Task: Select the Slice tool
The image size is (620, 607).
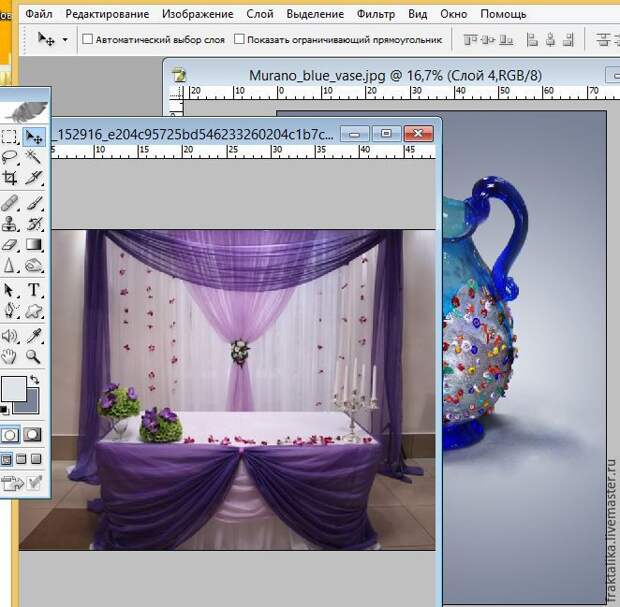Action: point(34,178)
